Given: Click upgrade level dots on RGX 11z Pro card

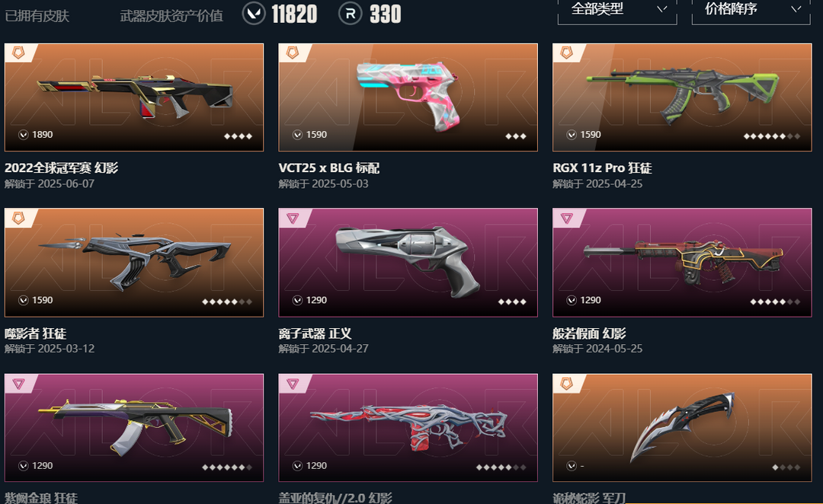Looking at the screenshot, I should pos(771,136).
